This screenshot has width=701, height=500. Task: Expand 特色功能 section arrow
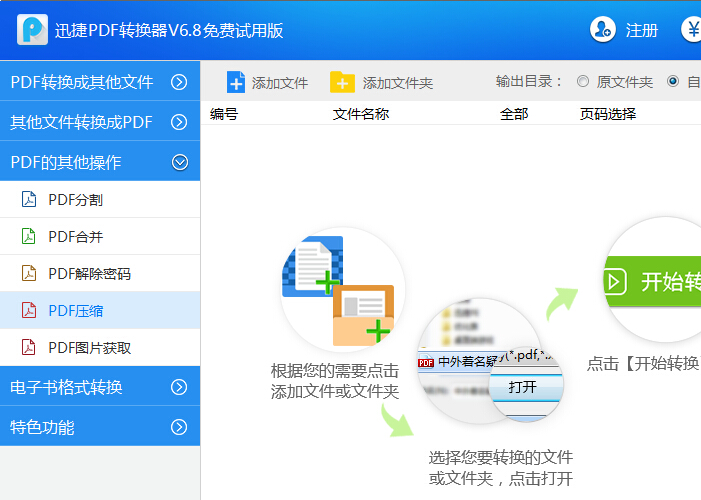pyautogui.click(x=179, y=427)
